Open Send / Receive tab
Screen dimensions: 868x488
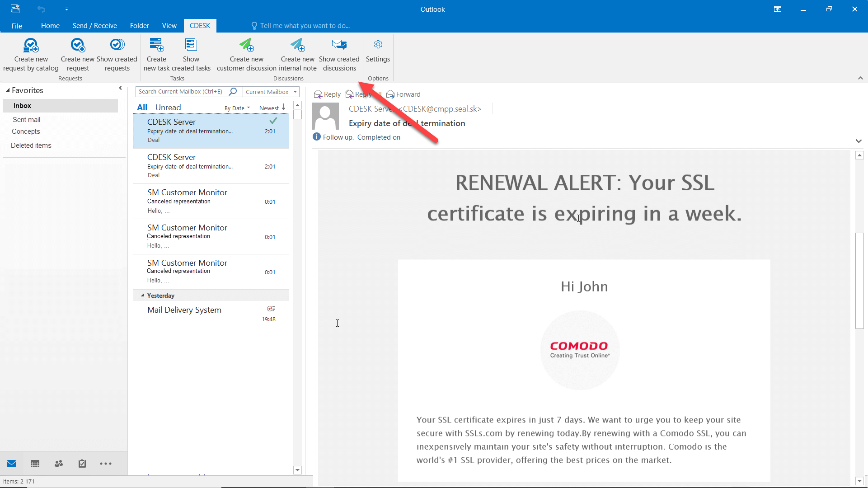click(95, 26)
